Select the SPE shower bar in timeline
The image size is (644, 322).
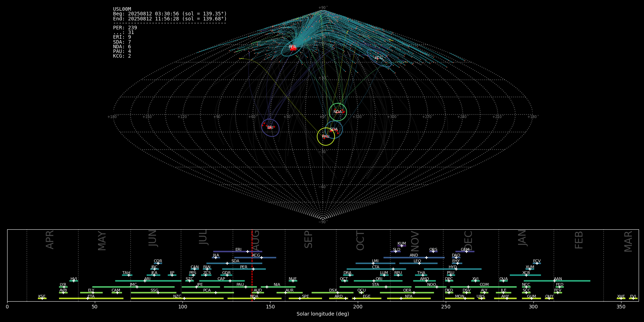[x=305, y=298]
